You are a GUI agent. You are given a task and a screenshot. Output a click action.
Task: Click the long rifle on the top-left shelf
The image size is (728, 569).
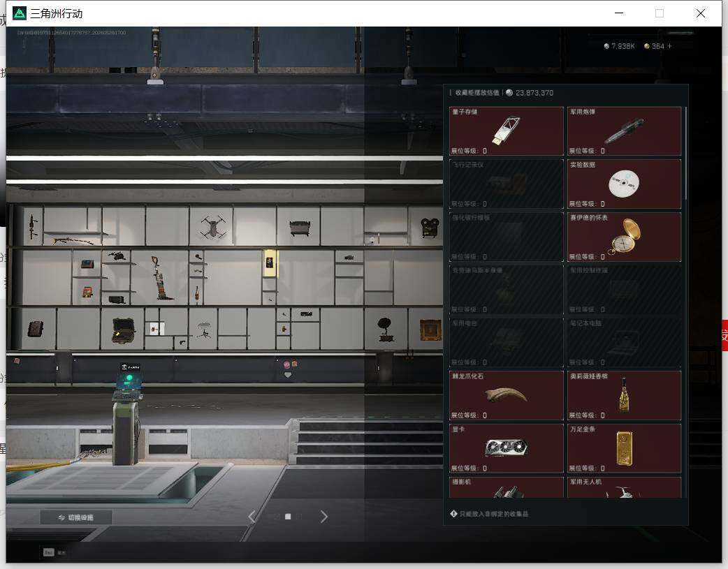(74, 240)
